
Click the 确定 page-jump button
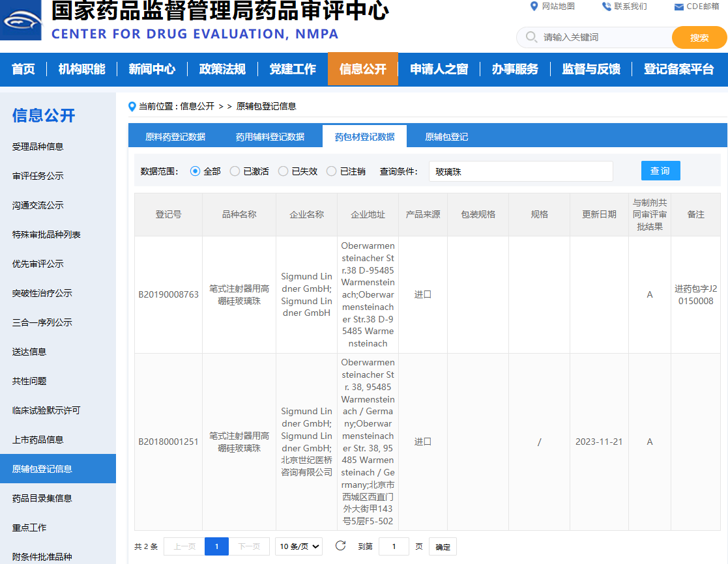[442, 546]
